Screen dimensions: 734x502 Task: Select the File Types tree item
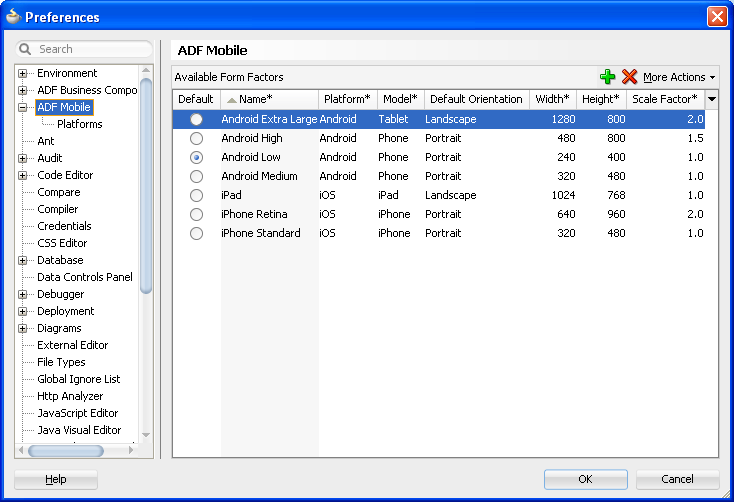click(61, 362)
